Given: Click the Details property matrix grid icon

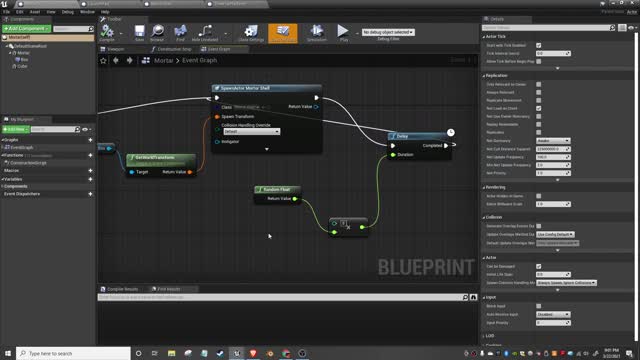Looking at the screenshot, I should pyautogui.click(x=622, y=28).
